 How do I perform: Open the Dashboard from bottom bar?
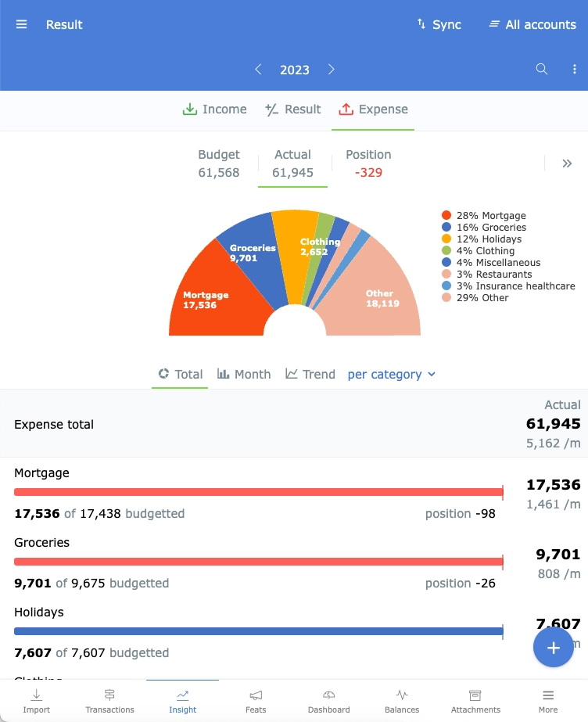point(328,701)
